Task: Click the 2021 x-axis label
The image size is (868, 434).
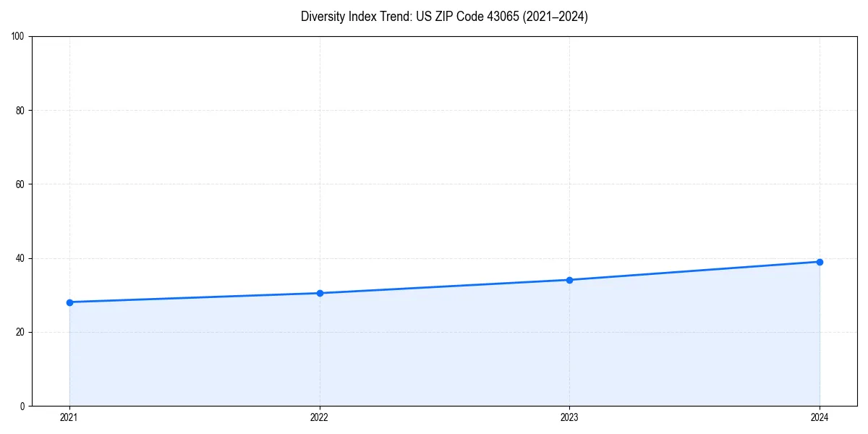Action: coord(69,417)
